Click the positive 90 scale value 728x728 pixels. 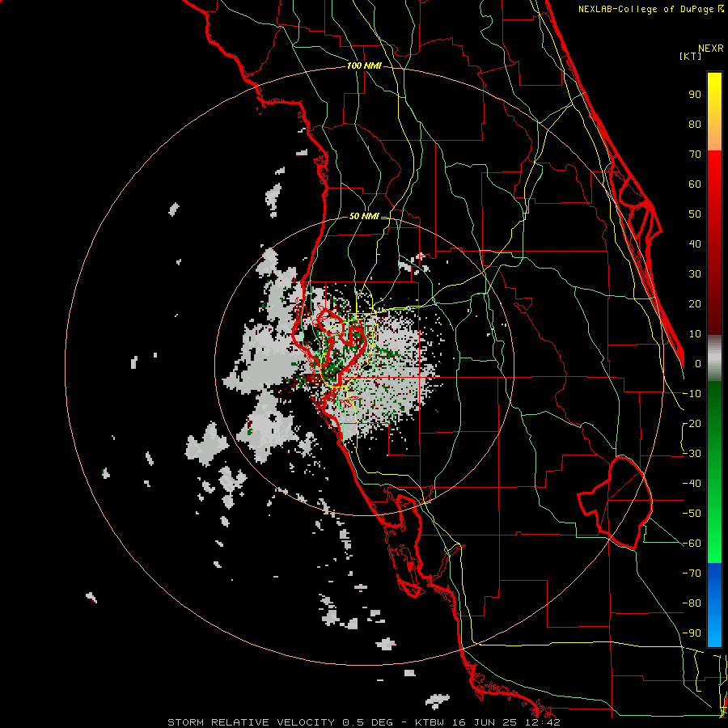pyautogui.click(x=695, y=95)
